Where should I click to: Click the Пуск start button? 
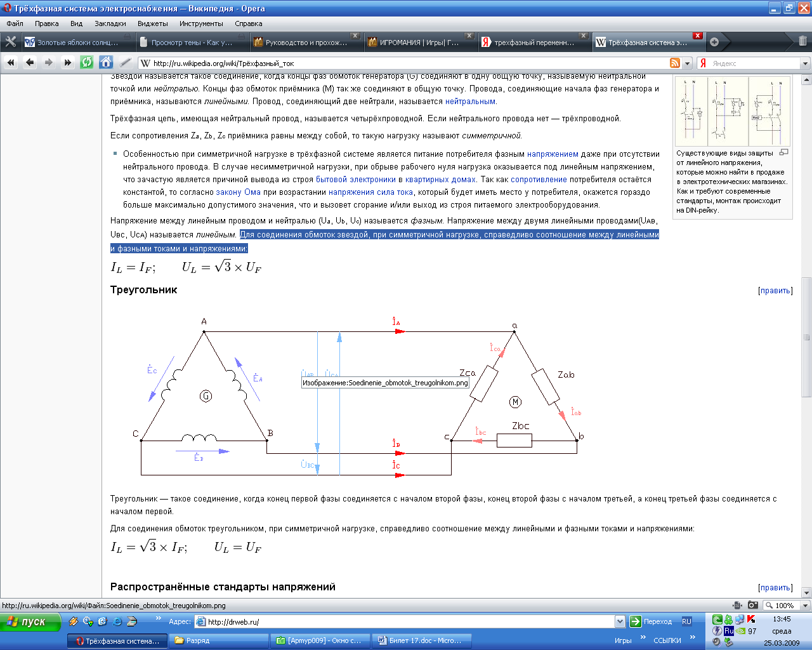[30, 621]
